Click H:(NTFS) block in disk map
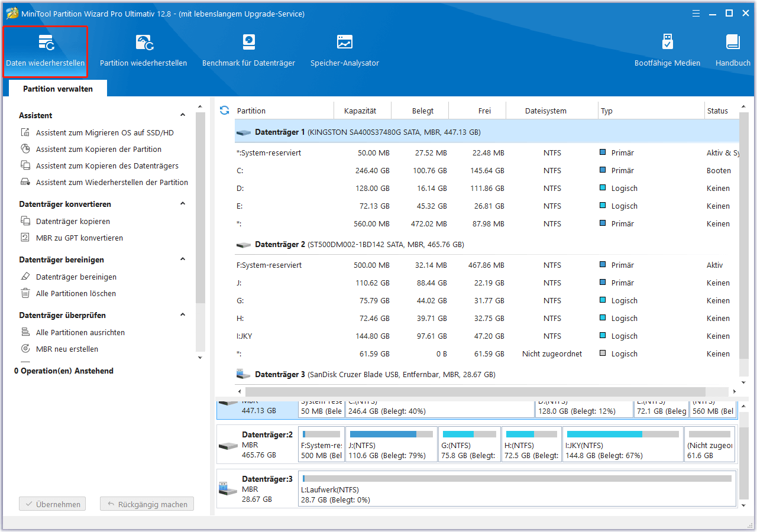Viewport: 757px width, 532px height. [x=532, y=445]
